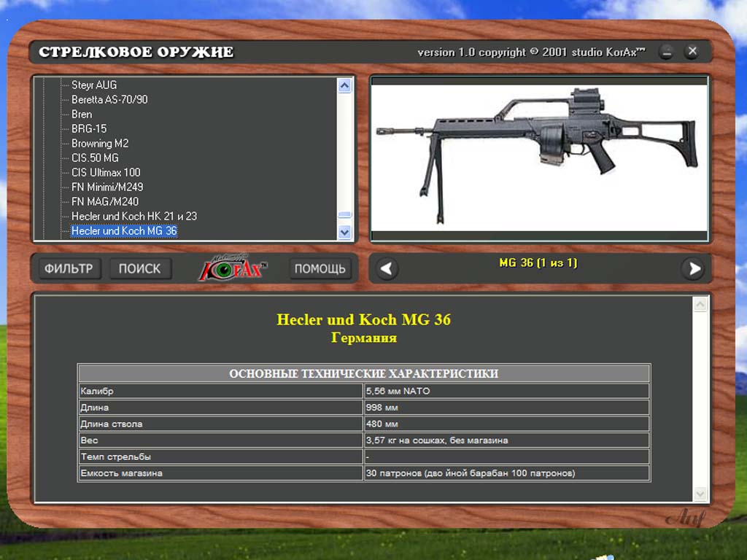Screen dimensions: 747x560
Task: Click description panel scroll down arrow
Action: tap(700, 494)
